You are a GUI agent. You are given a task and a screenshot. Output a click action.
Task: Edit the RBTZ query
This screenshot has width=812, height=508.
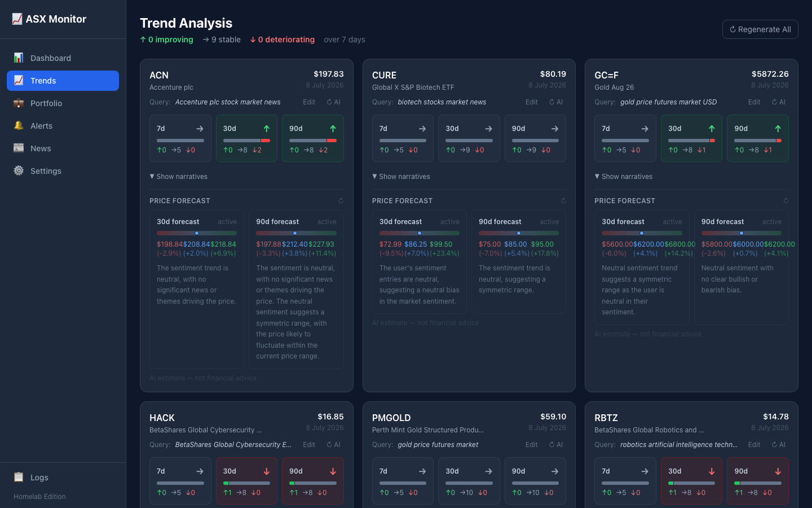(754, 445)
